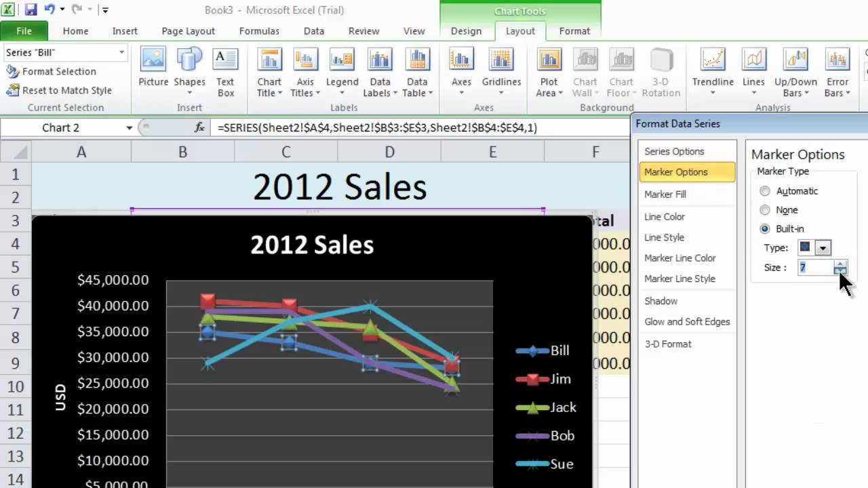This screenshot has height=488, width=868.
Task: Switch to the Insert tab
Action: pyautogui.click(x=125, y=31)
